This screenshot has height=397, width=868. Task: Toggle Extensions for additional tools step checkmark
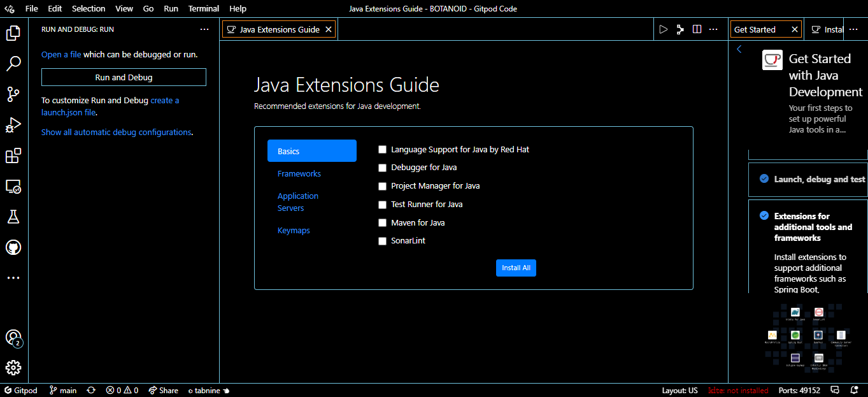(764, 216)
